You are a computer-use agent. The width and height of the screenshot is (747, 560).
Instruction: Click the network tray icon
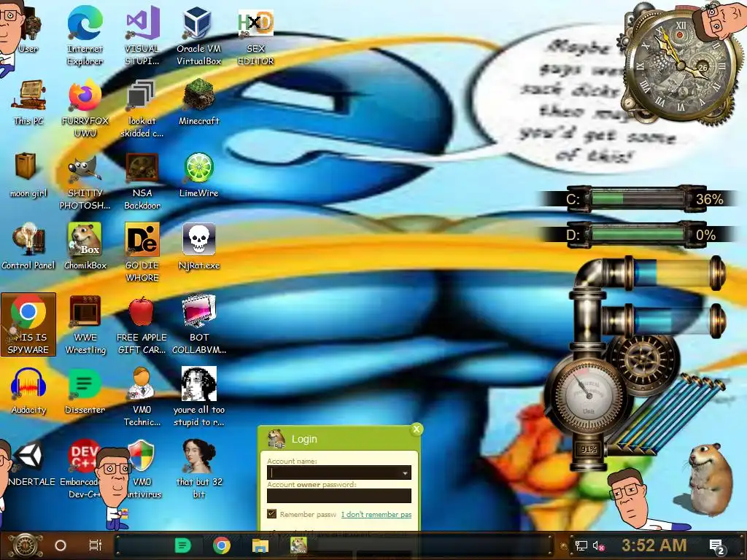pos(581,545)
